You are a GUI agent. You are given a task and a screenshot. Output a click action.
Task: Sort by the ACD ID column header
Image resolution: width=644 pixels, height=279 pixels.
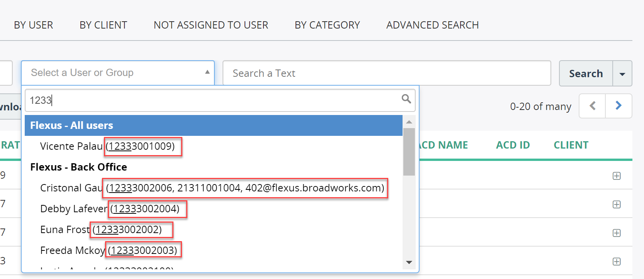[x=513, y=145]
